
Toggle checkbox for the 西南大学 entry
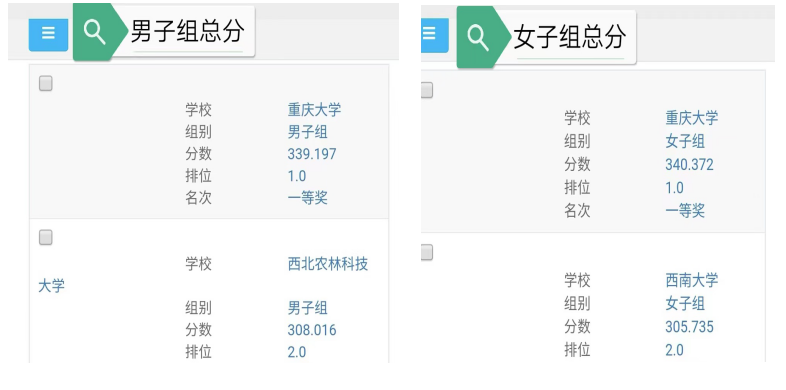click(427, 253)
